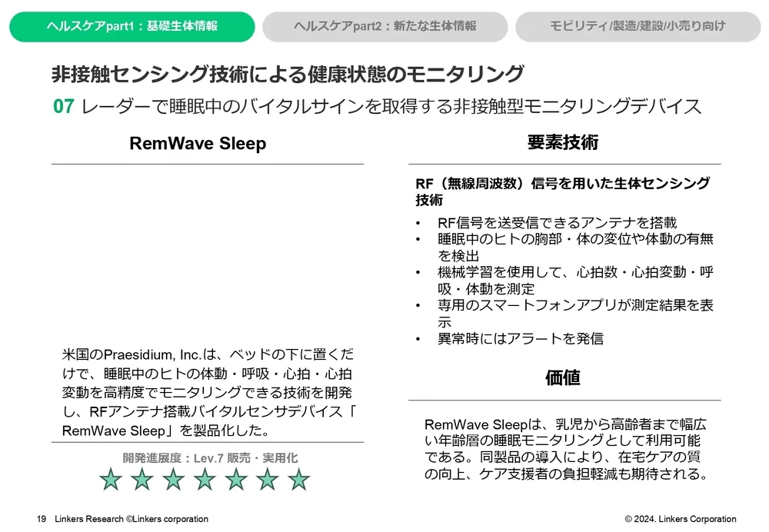Switch to ヘルスケアpart2：新たな生体情報 tab
This screenshot has width=769, height=532.
(384, 26)
